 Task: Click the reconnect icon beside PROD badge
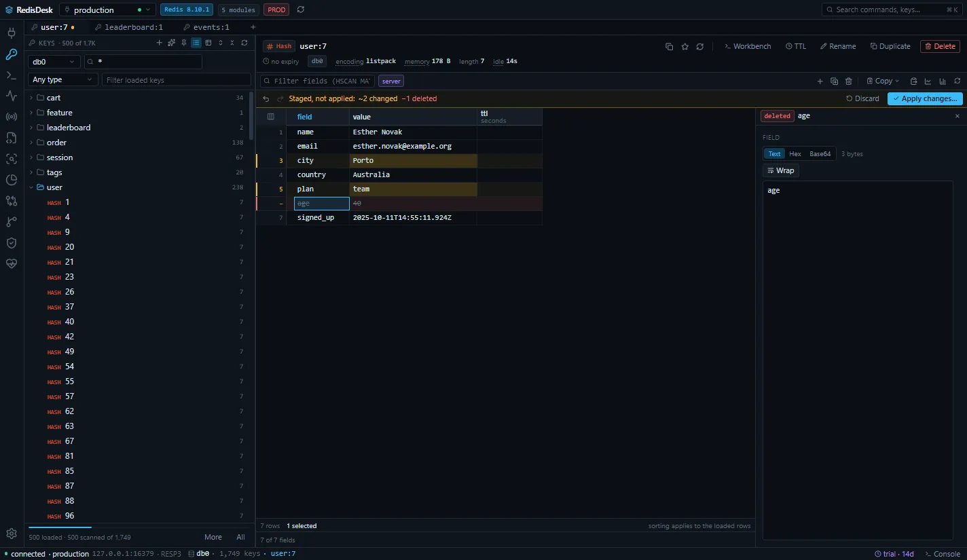click(301, 10)
